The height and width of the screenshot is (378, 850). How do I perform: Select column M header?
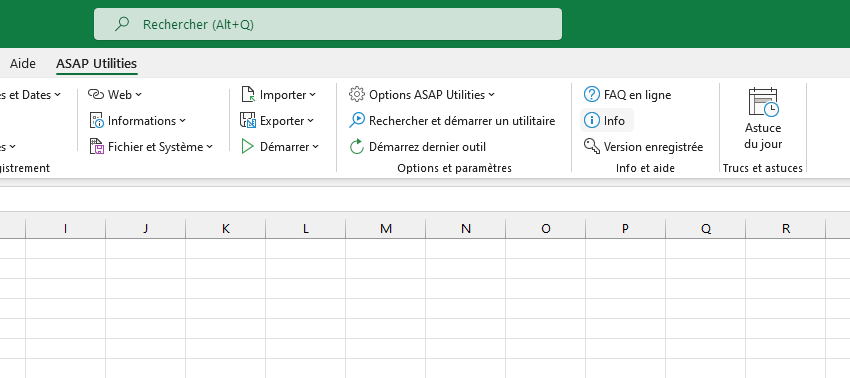tap(385, 229)
